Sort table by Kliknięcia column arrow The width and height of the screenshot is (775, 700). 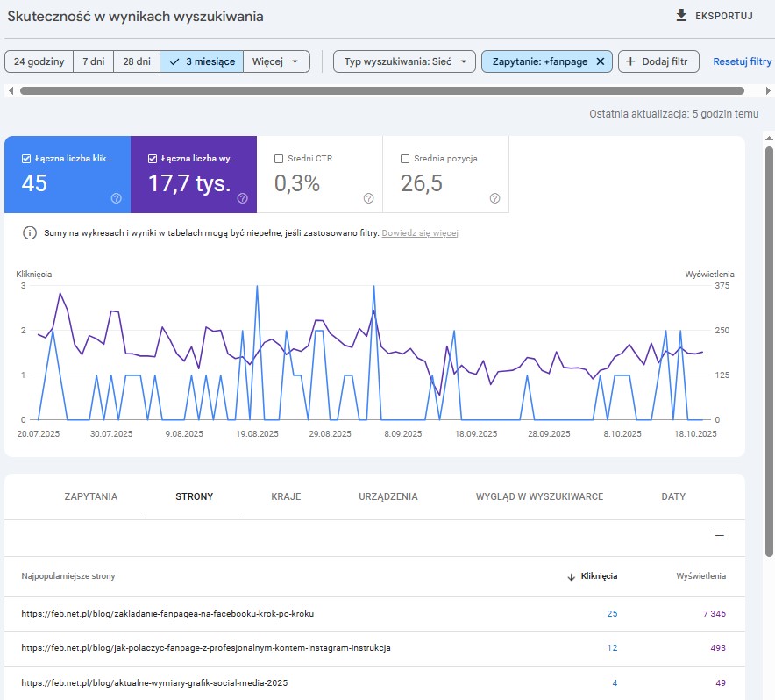pos(572,576)
